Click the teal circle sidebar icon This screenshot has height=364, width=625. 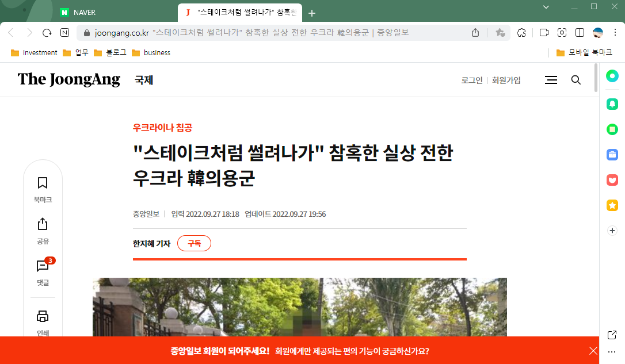click(x=612, y=76)
